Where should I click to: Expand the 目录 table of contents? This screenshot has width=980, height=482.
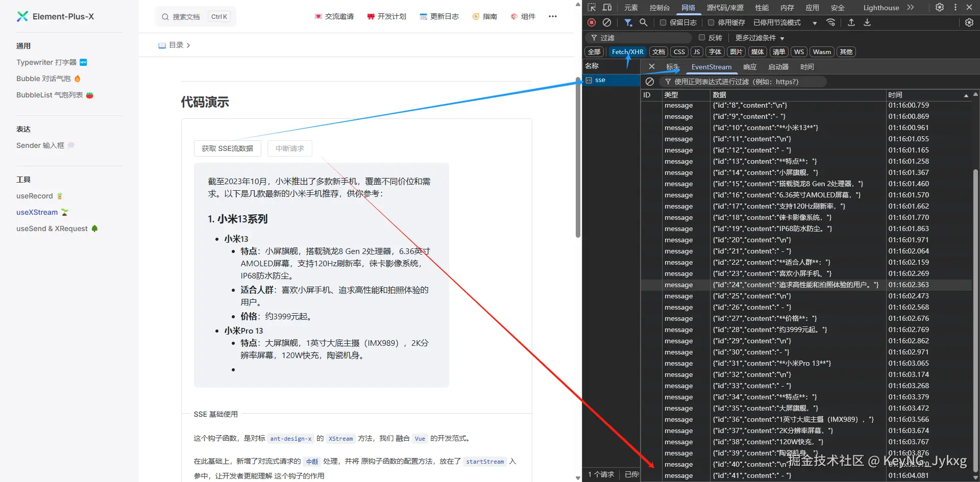click(175, 45)
